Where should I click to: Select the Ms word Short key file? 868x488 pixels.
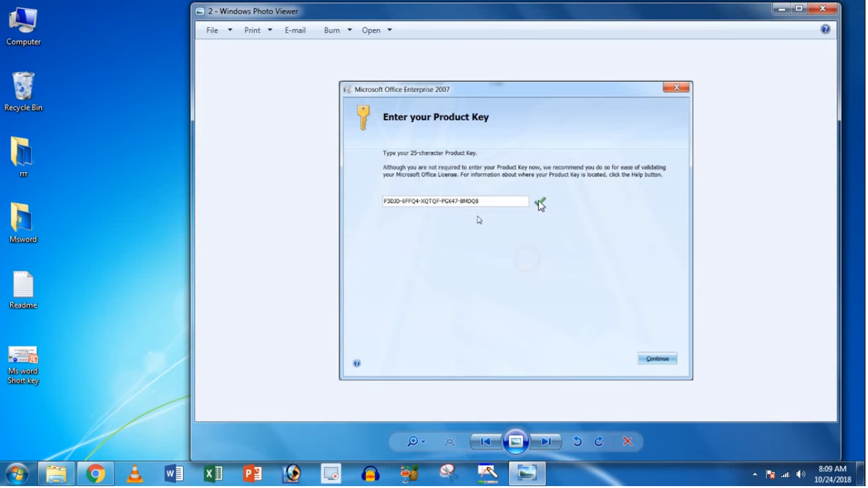[x=23, y=365]
